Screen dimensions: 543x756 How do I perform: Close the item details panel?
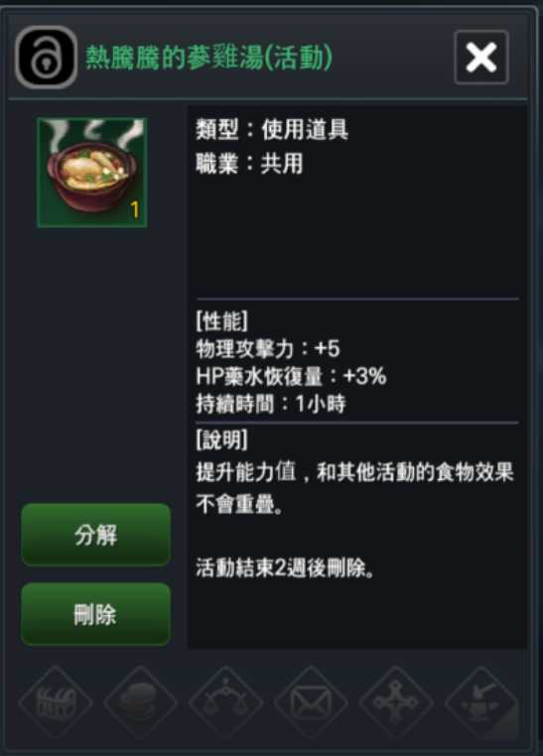481,58
